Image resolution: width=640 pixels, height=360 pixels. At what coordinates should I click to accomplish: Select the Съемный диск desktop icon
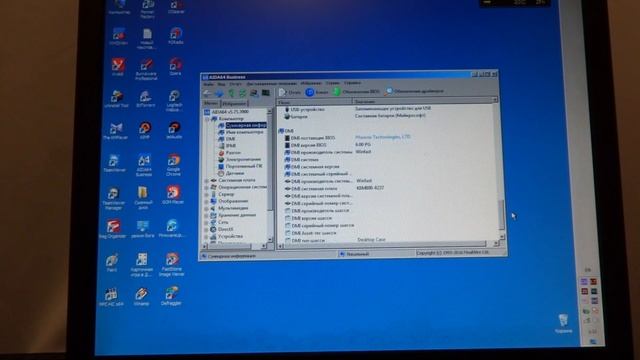pyautogui.click(x=143, y=198)
